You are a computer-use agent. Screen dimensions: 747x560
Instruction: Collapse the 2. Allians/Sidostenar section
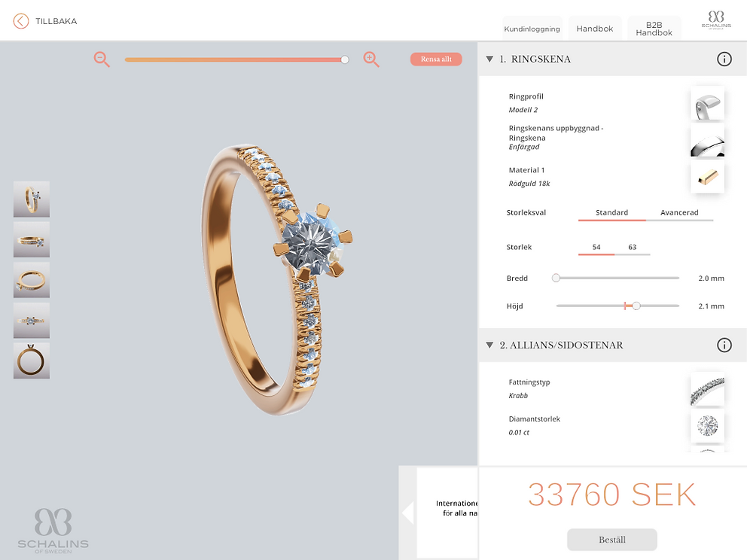489,345
